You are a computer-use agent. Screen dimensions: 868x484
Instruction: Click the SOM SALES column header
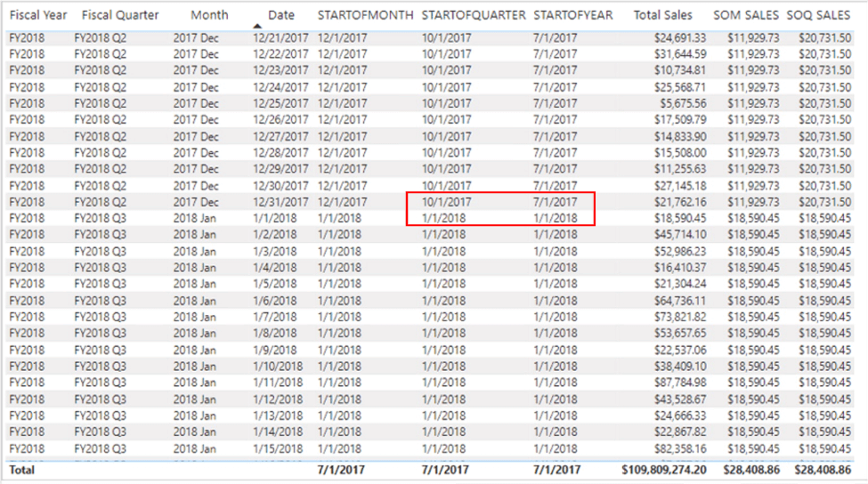(746, 15)
